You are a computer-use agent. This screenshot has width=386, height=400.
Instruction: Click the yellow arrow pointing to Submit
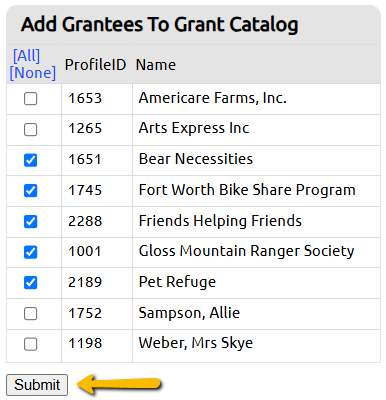click(x=119, y=384)
